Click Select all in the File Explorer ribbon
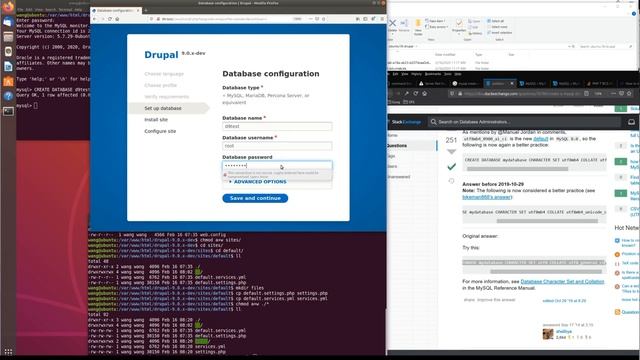 [496, 21]
